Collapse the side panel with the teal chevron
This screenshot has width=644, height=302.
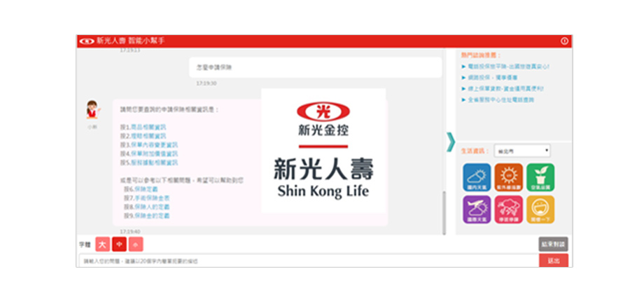click(x=451, y=142)
